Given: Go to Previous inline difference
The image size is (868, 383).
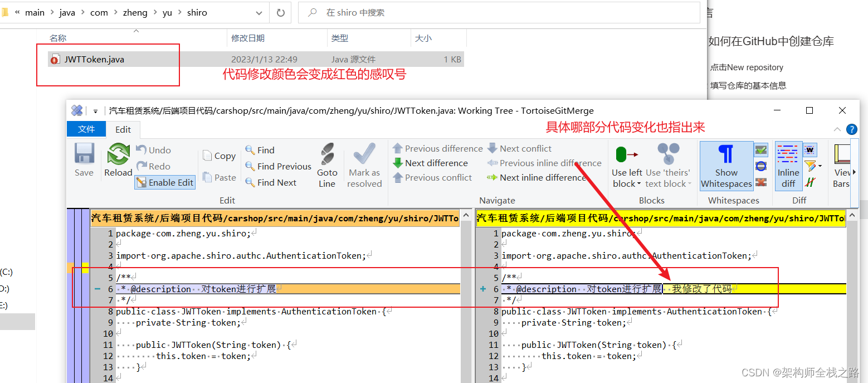Looking at the screenshot, I should (x=544, y=163).
